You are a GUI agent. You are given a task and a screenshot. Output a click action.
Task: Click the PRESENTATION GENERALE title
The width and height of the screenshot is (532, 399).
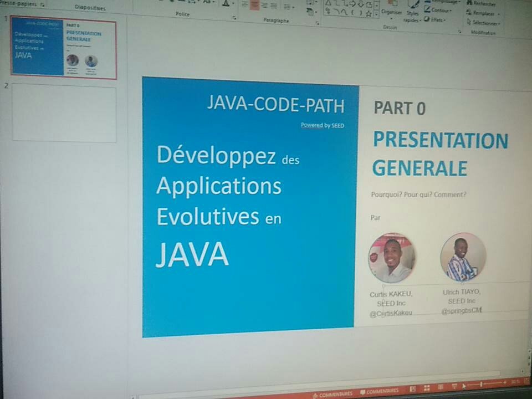click(440, 154)
